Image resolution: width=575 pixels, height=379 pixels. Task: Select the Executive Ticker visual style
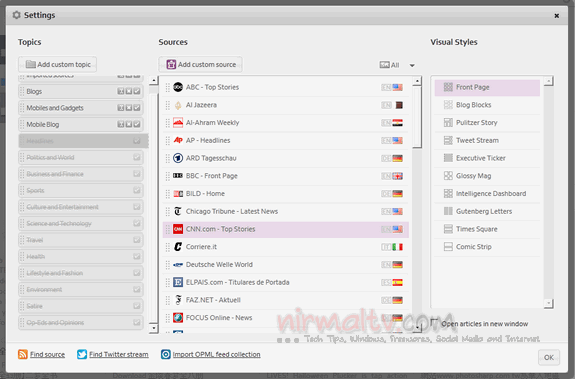[x=487, y=158]
